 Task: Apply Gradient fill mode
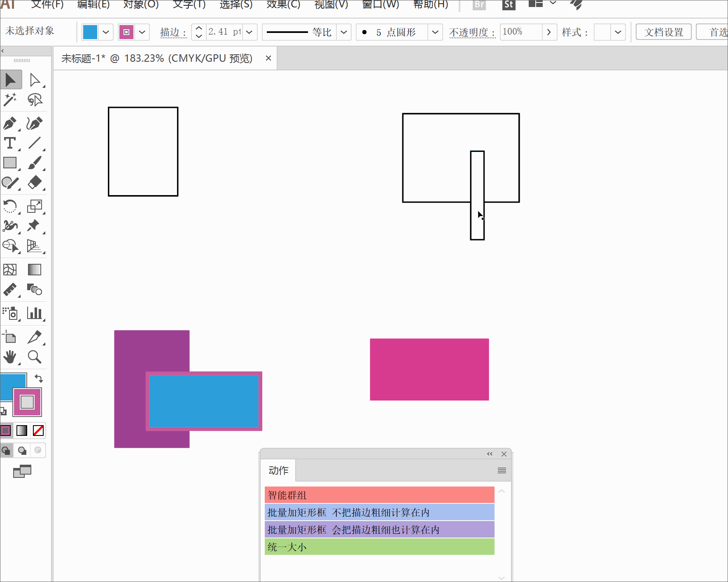pyautogui.click(x=22, y=431)
